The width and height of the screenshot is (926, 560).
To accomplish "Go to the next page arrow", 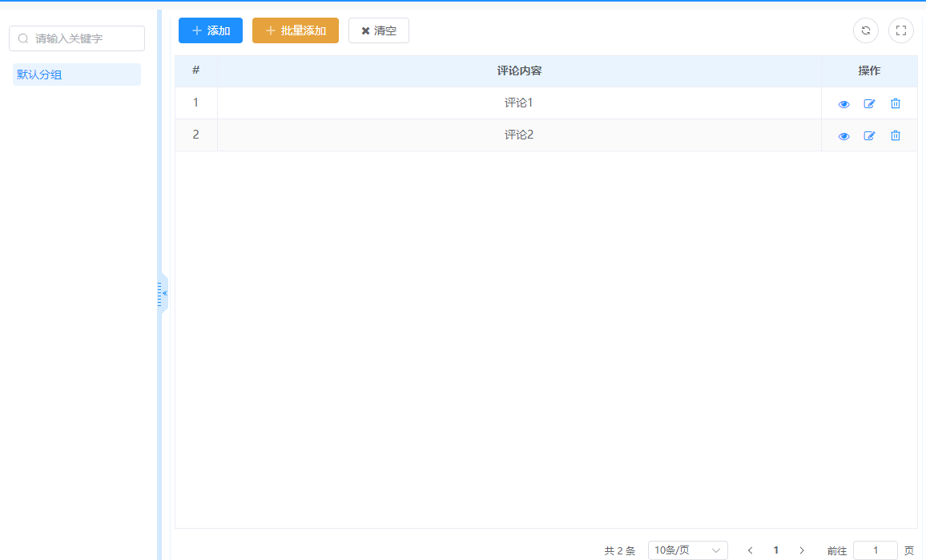I will (x=802, y=550).
